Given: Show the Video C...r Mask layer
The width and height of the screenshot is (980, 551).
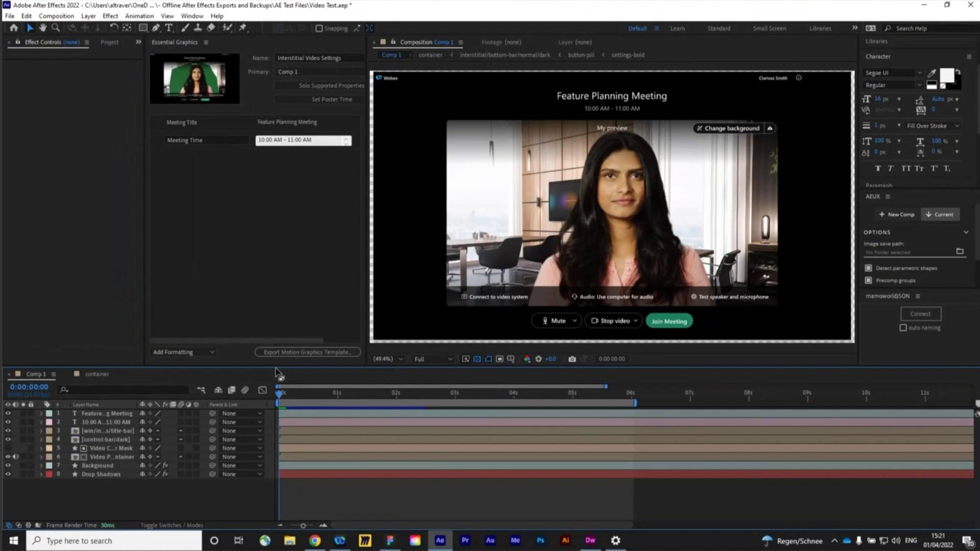Looking at the screenshot, I should [x=8, y=448].
